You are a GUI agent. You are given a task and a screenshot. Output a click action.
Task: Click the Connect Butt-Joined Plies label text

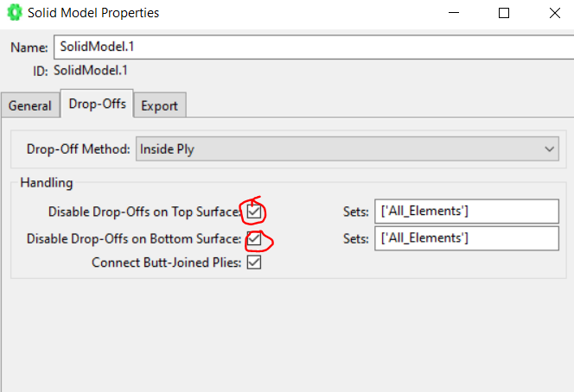click(x=166, y=262)
